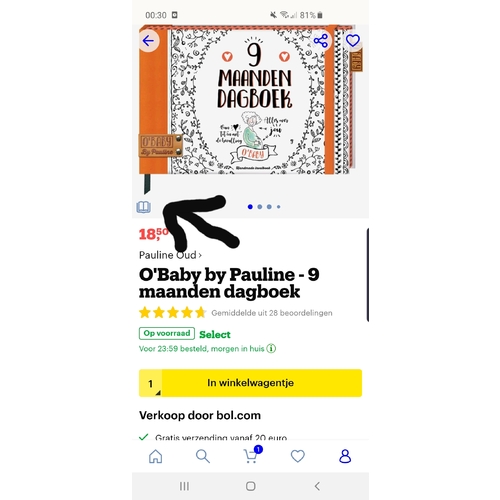Image resolution: width=500 pixels, height=500 pixels.
Task: Select the second image carousel dot
Action: [260, 207]
